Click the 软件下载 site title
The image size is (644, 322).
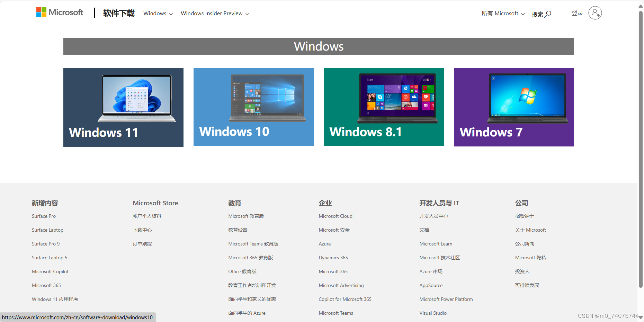click(x=119, y=13)
